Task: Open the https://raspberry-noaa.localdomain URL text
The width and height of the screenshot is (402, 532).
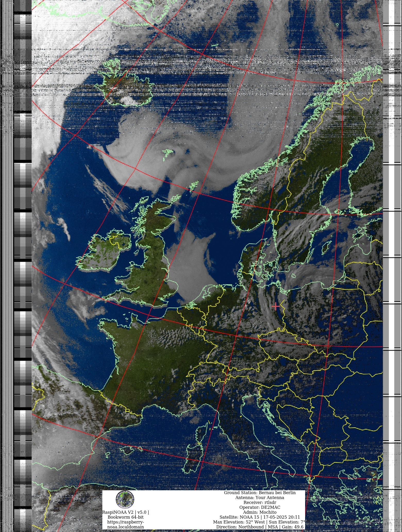Action: tap(125, 525)
